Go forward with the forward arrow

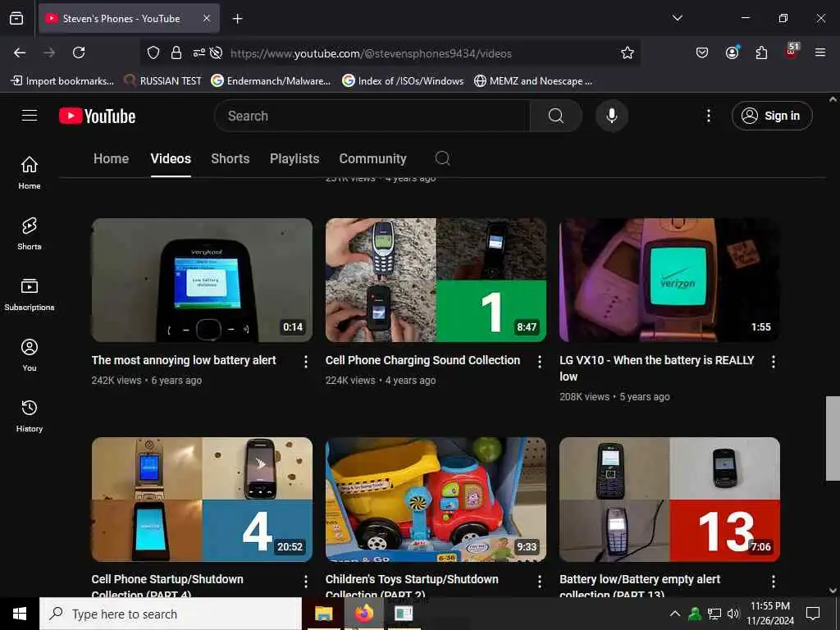pyautogui.click(x=49, y=52)
